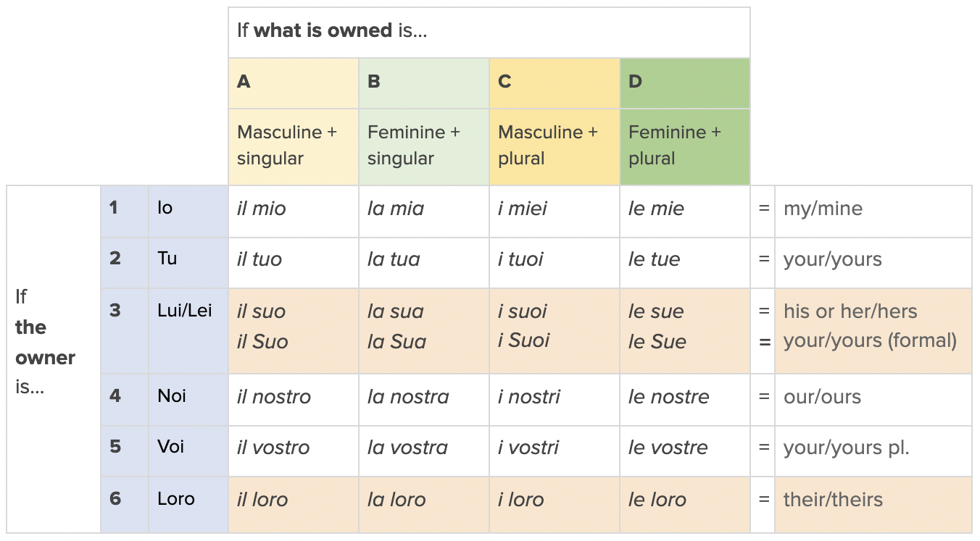Select the 'la tua' table cell
This screenshot has width=980, height=541.
pos(394,260)
